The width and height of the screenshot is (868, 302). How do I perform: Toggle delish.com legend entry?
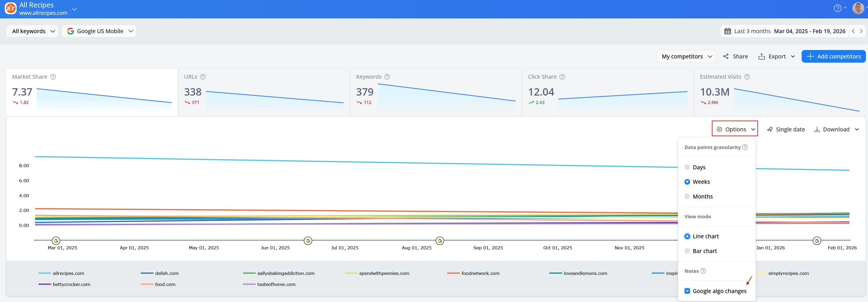click(x=160, y=273)
